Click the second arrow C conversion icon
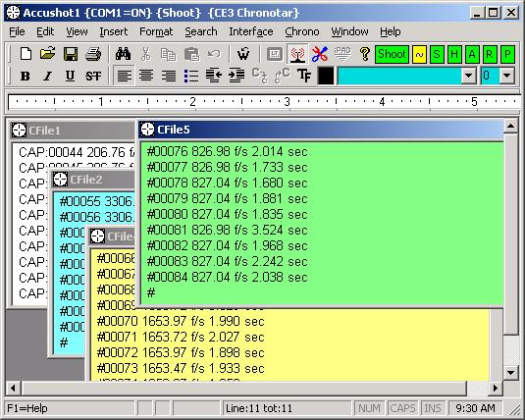 (x=282, y=76)
